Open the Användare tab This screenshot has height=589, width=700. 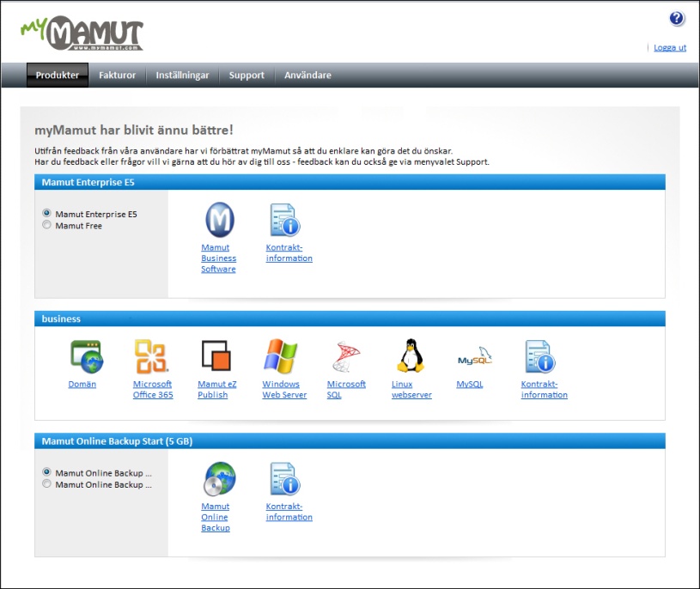point(307,75)
